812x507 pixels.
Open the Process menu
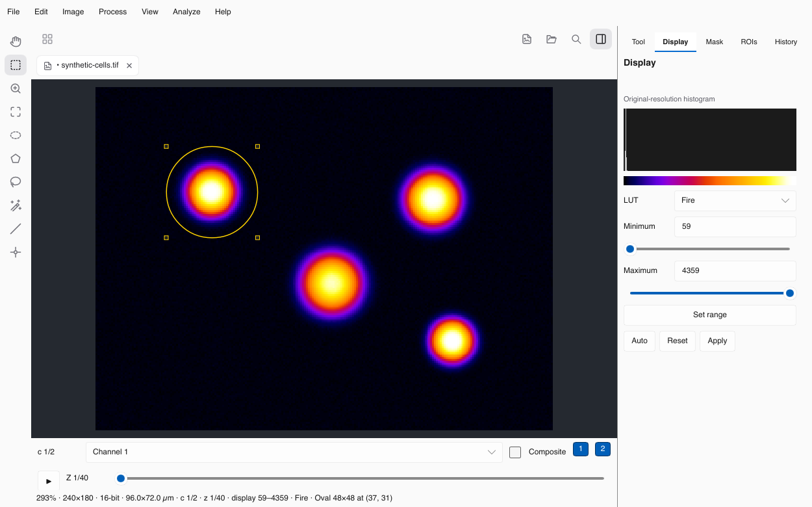(113, 12)
